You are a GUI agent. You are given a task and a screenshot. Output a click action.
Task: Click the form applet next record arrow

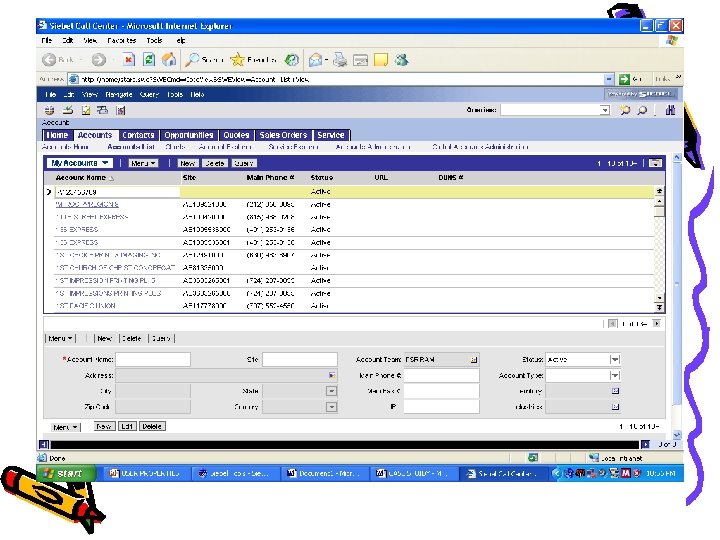(x=657, y=324)
